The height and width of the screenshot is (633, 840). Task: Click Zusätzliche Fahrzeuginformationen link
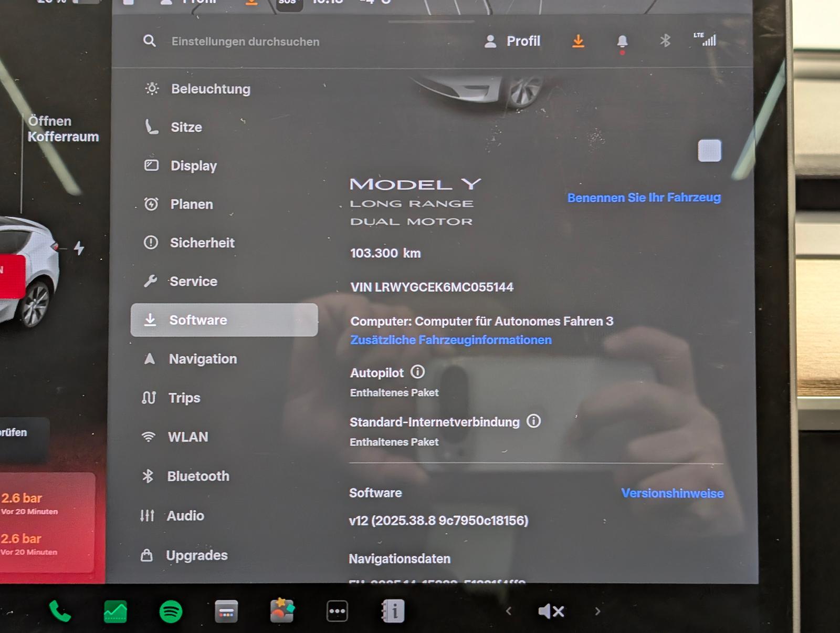[x=451, y=340]
